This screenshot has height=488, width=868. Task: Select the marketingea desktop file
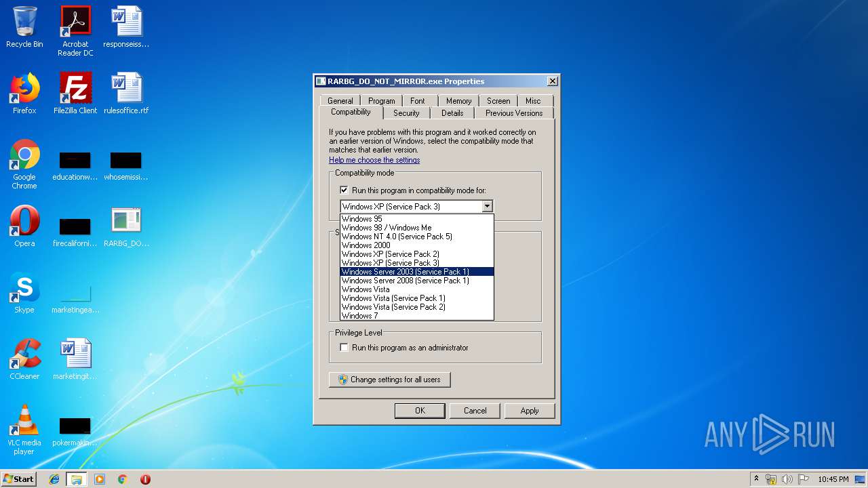pos(75,300)
